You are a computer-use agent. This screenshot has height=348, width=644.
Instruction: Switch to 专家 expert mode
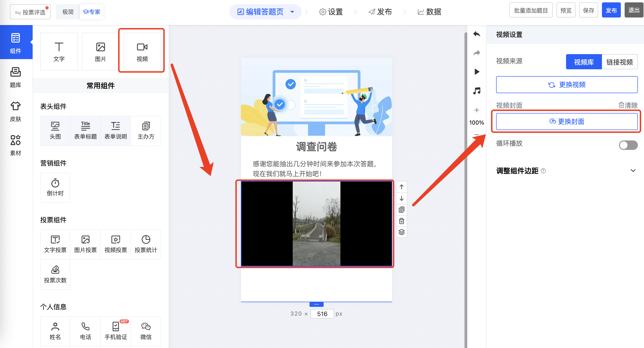(91, 12)
